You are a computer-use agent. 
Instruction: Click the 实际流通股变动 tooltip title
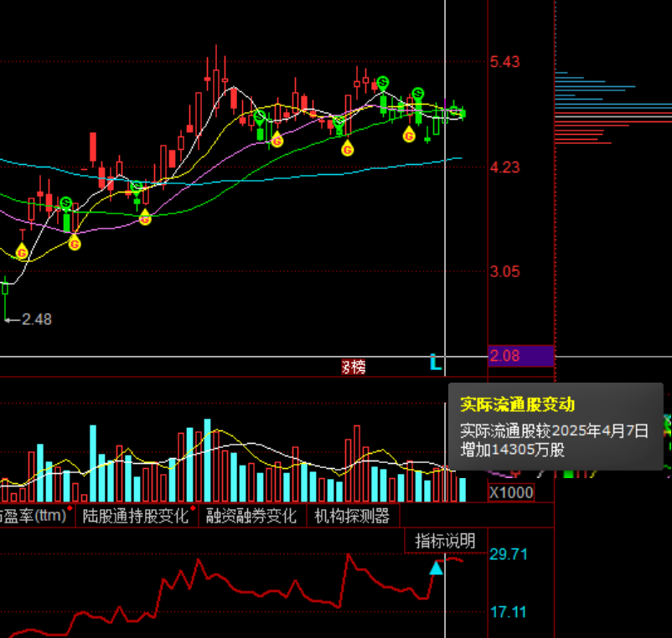click(x=517, y=404)
